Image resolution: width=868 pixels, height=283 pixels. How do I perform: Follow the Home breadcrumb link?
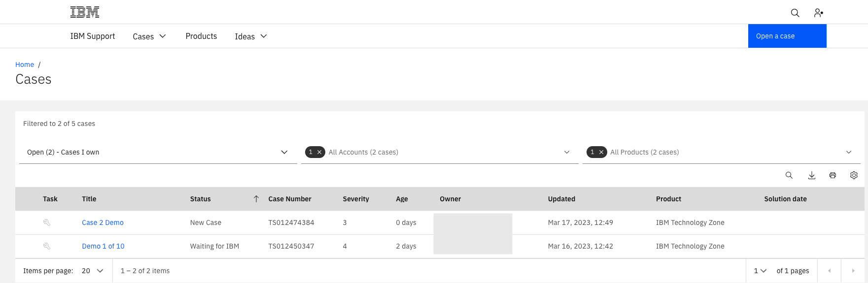(x=25, y=64)
